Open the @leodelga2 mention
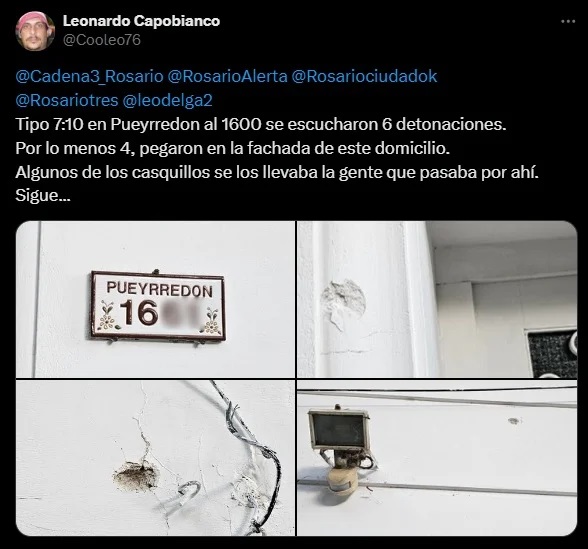The width and height of the screenshot is (588, 549). click(x=168, y=100)
